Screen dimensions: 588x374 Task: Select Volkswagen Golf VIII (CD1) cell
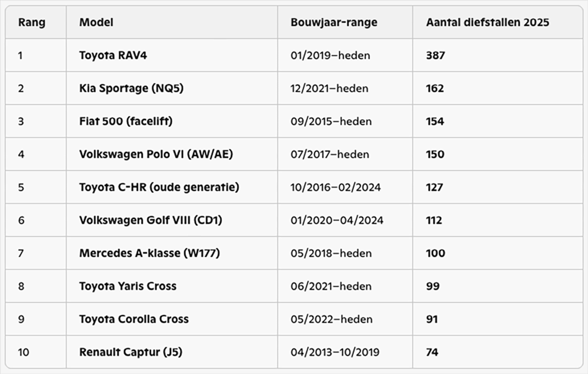[151, 220]
